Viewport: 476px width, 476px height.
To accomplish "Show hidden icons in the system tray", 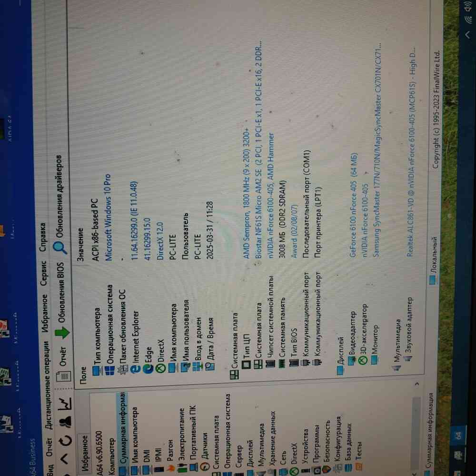I will click(x=468, y=35).
